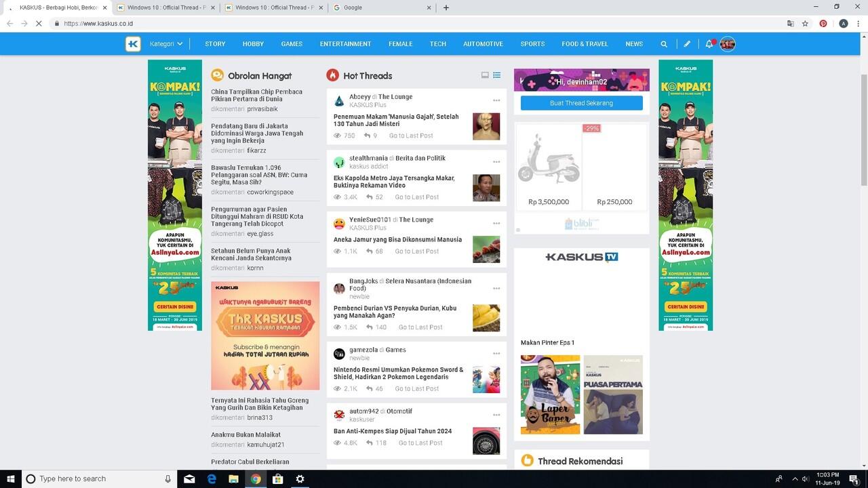
Task: Open the AUTOMOTIVE menu
Action: pyautogui.click(x=483, y=44)
